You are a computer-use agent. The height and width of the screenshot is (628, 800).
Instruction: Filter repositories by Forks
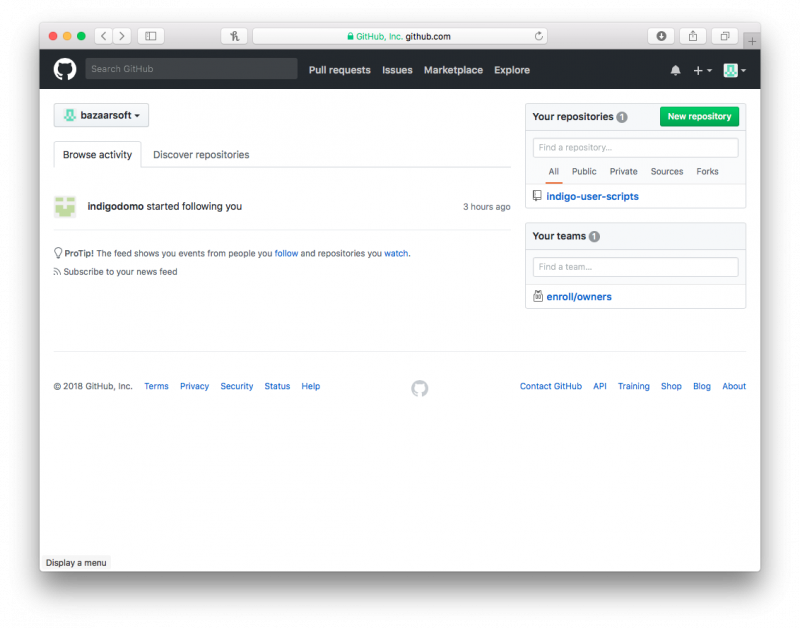coord(707,171)
